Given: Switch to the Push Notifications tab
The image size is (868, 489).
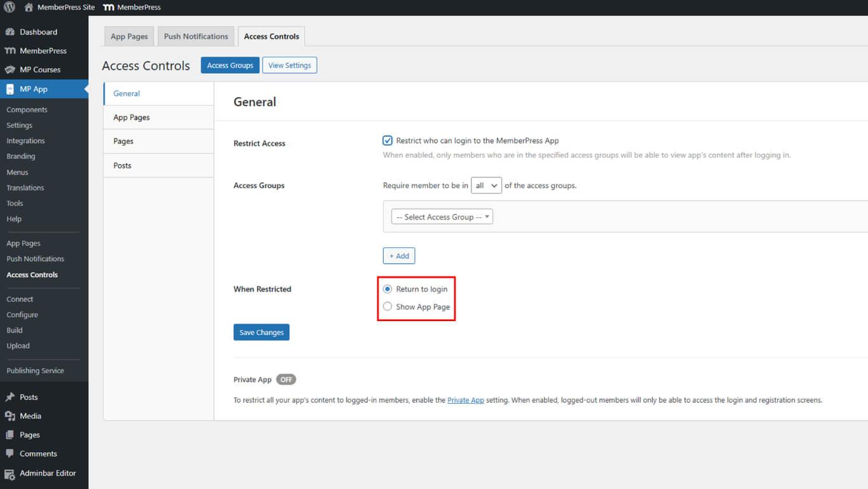Looking at the screenshot, I should 196,36.
